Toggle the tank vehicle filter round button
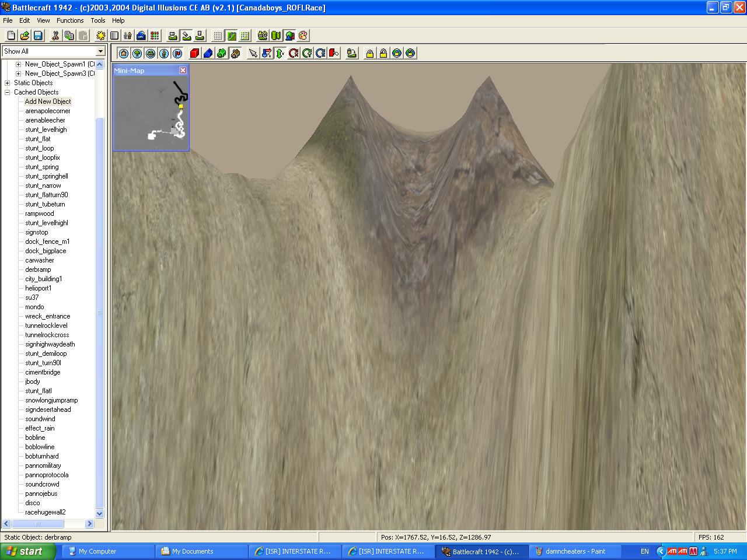This screenshot has height=560, width=747. [x=151, y=53]
